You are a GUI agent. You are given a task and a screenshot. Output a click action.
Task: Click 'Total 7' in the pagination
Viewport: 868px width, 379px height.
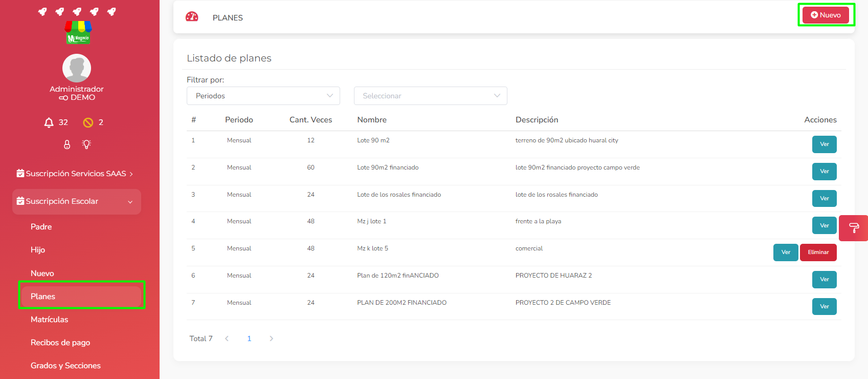coord(201,339)
